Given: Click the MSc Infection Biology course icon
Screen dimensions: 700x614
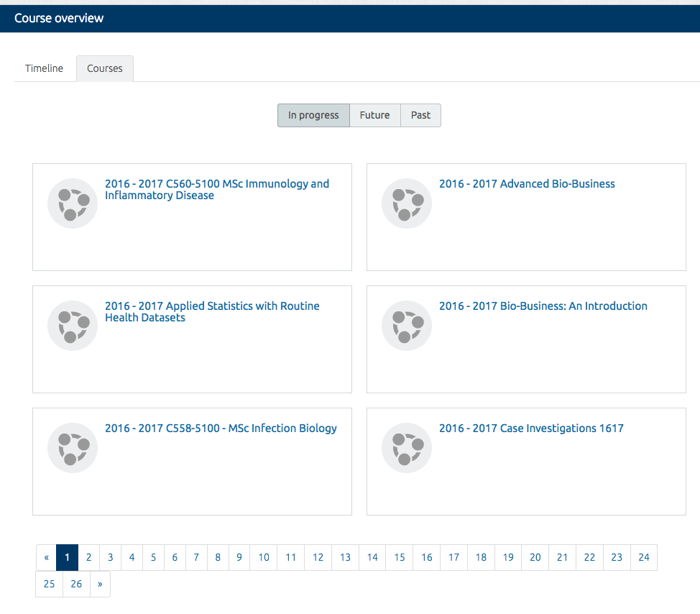Looking at the screenshot, I should (x=73, y=448).
